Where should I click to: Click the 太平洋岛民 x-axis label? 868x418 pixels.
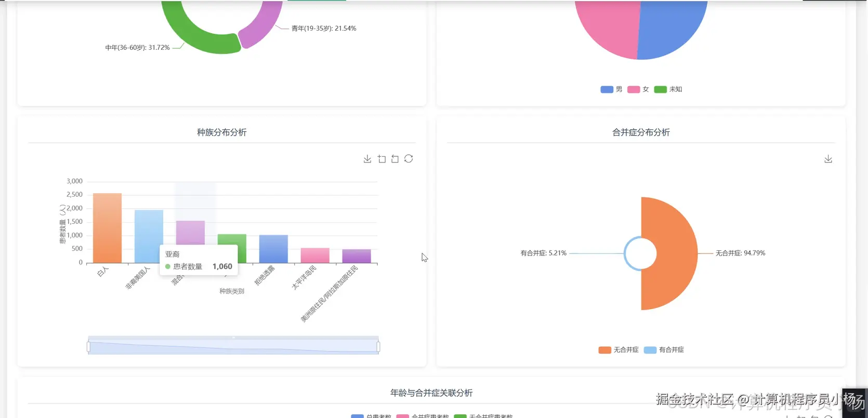[x=304, y=277]
